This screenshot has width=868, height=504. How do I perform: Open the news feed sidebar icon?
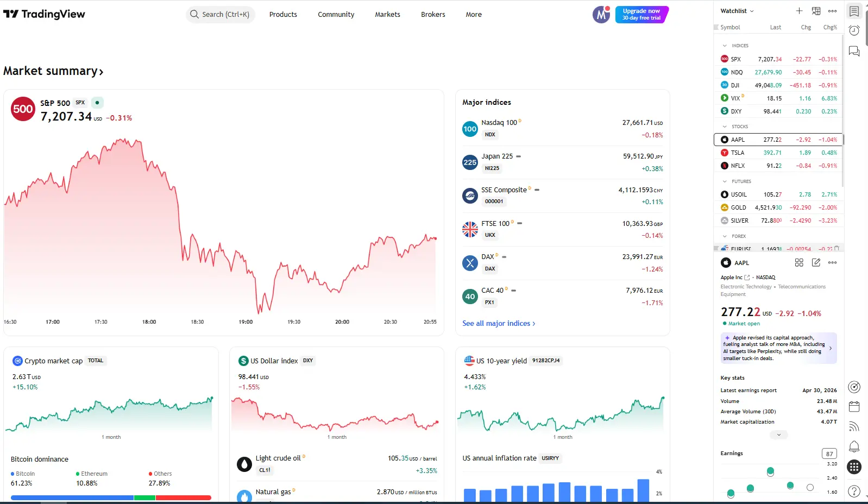click(854, 426)
